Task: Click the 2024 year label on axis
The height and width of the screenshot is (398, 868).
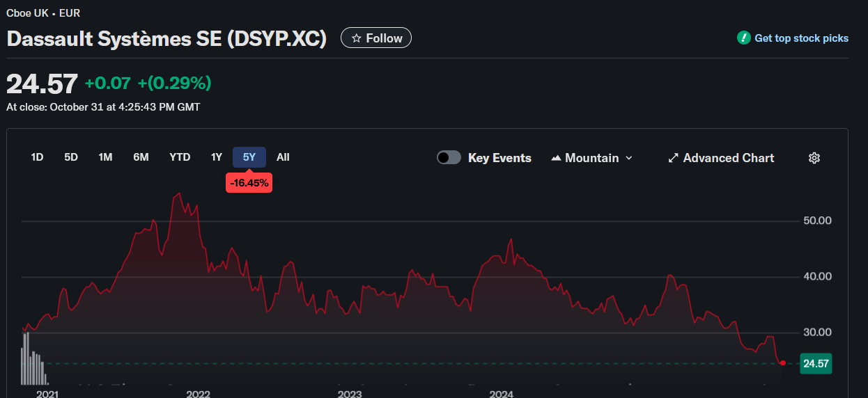Action: tap(502, 394)
